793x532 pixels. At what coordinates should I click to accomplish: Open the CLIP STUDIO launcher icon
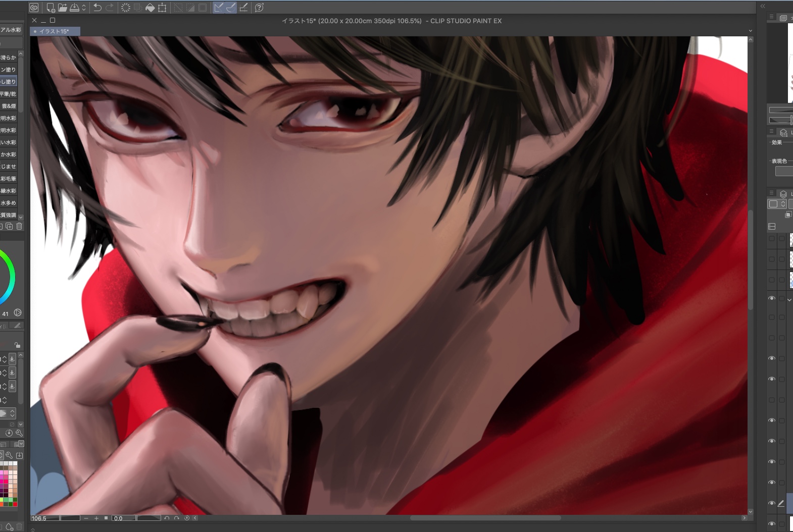(34, 8)
